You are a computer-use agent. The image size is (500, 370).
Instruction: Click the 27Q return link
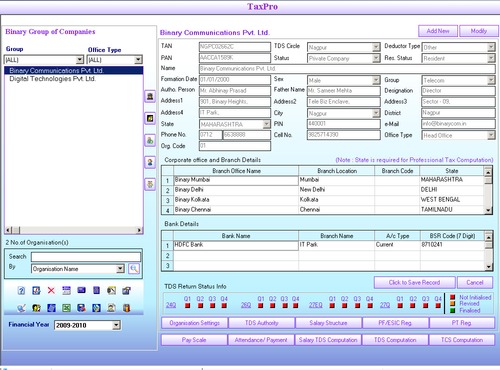pyautogui.click(x=385, y=305)
